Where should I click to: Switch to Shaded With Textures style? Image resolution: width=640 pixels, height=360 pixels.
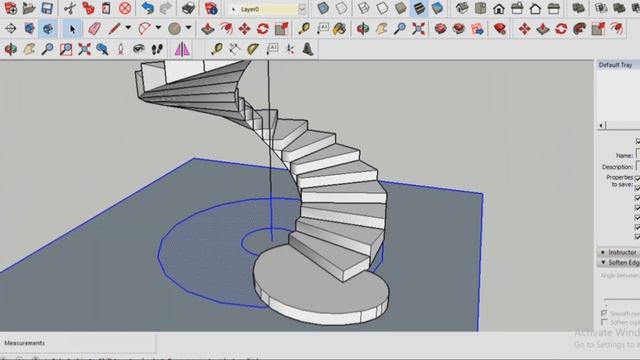(x=419, y=8)
